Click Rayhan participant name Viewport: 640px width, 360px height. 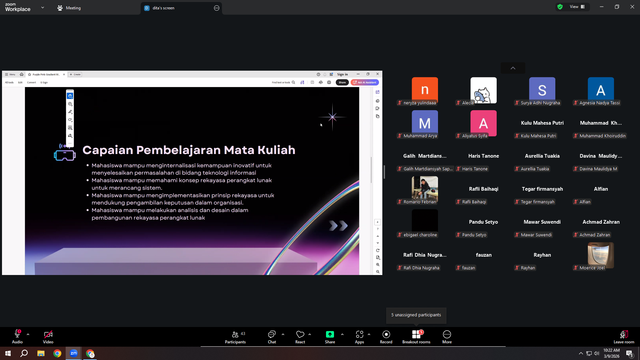coord(542,255)
